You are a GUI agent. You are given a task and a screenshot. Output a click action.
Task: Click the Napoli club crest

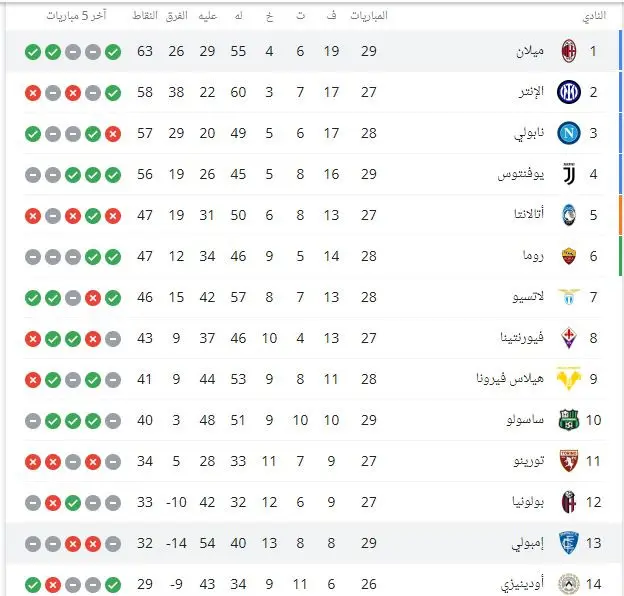(569, 133)
